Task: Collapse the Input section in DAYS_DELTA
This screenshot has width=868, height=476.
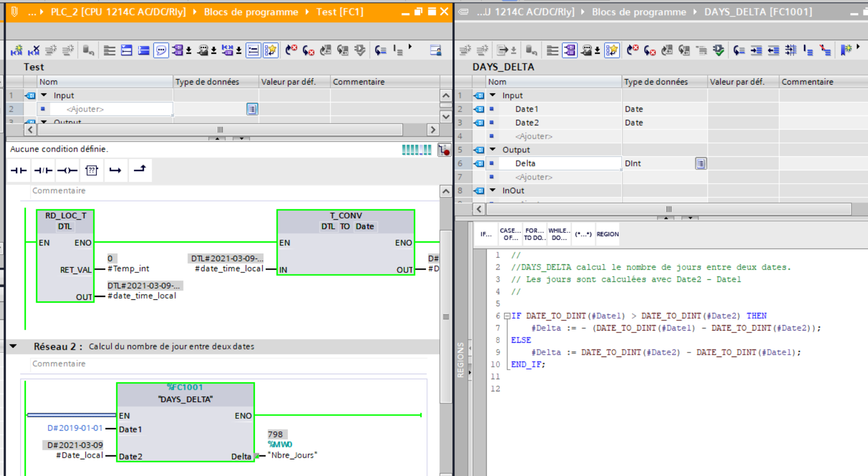Action: [x=492, y=96]
